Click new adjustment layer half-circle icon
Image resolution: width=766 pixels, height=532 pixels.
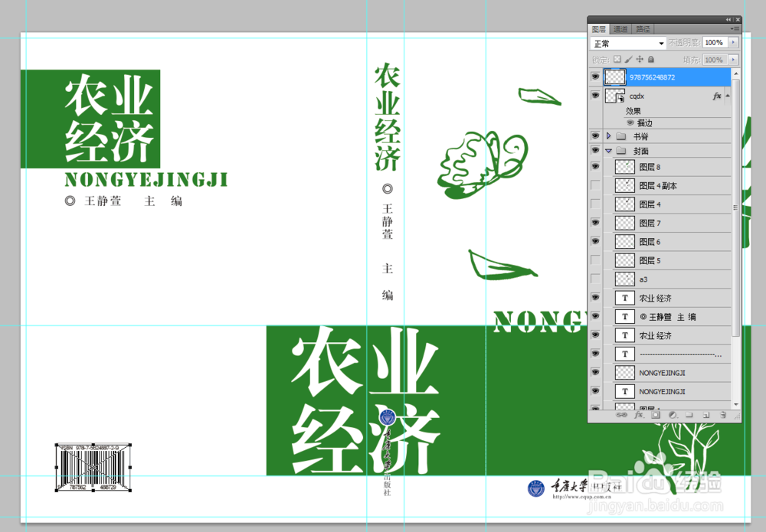pyautogui.click(x=673, y=415)
